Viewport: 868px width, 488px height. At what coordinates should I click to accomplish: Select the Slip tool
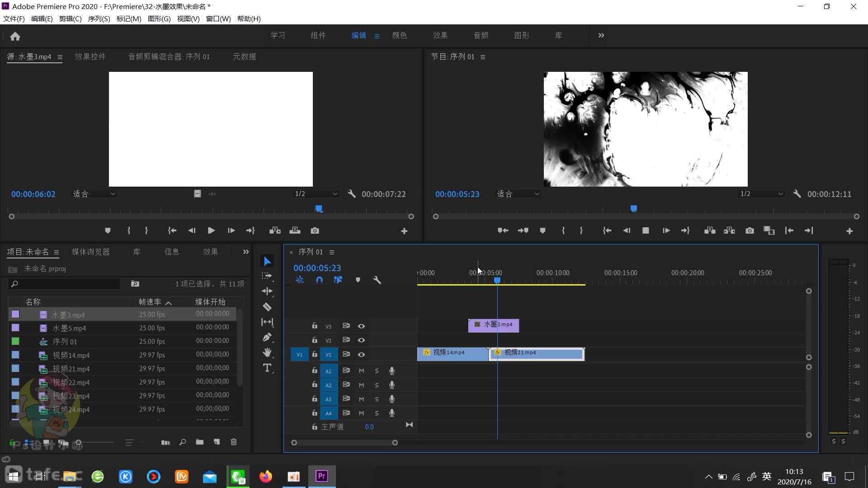tap(267, 322)
